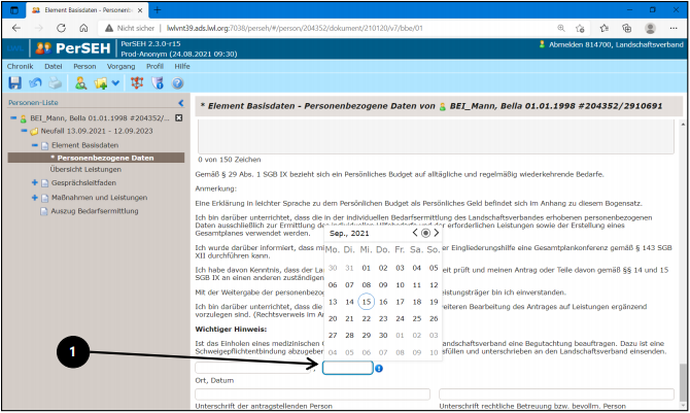Click the browser Home icon
The image size is (690, 413).
84,28
